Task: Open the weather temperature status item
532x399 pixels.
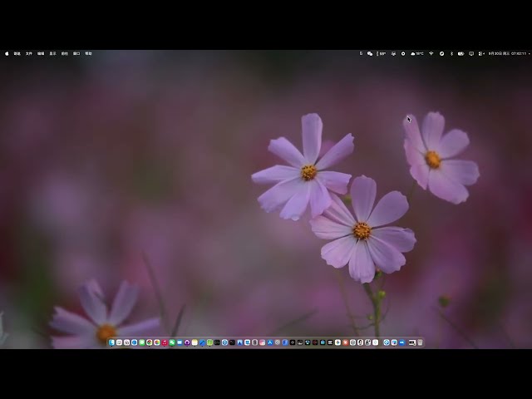Action: [x=417, y=53]
